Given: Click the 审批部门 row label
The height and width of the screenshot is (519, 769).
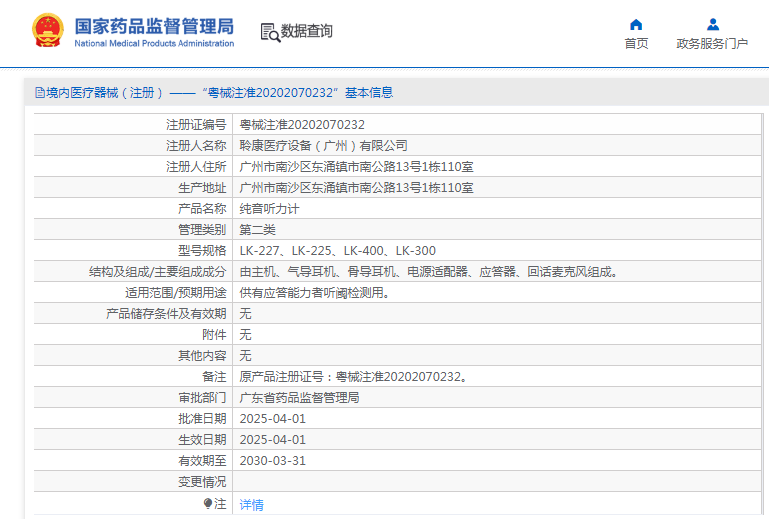Looking at the screenshot, I should click(202, 398).
